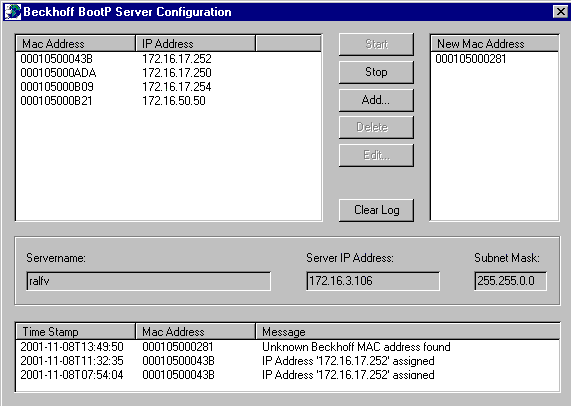Screen dimensions: 571x406
Task: Click 'Unknown Beckhoff MAC address found' message
Action: tap(356, 347)
